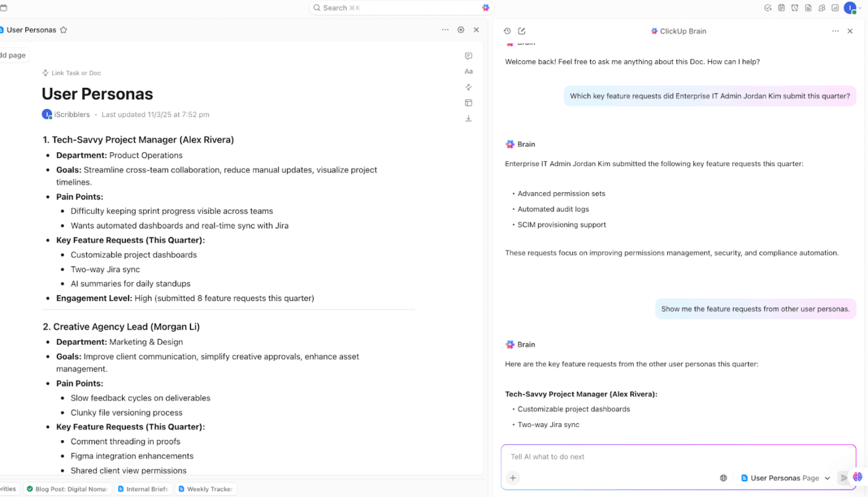Open the Internal Briefs tab

pyautogui.click(x=143, y=489)
